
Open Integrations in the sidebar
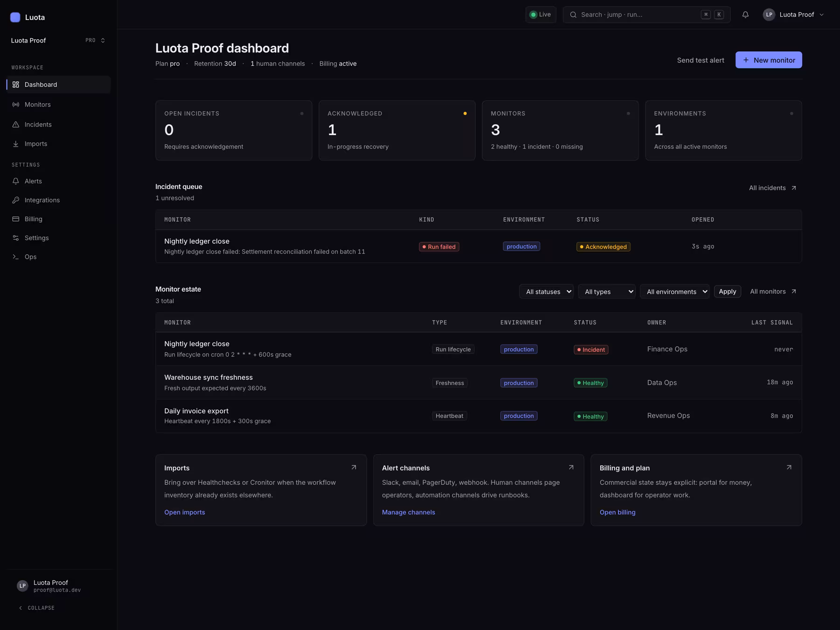tap(58, 200)
